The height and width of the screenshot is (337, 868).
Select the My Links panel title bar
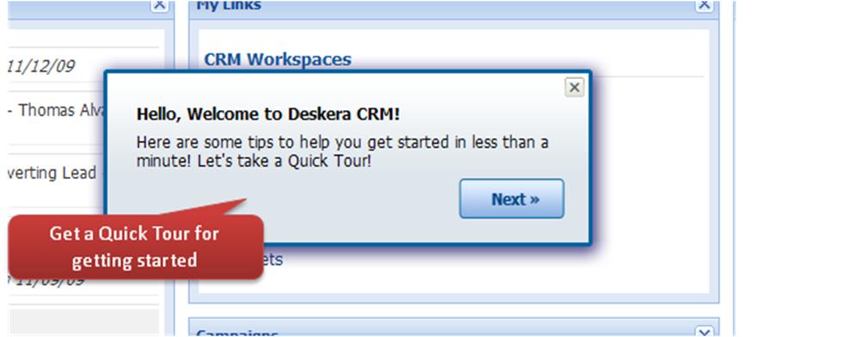(454, 7)
